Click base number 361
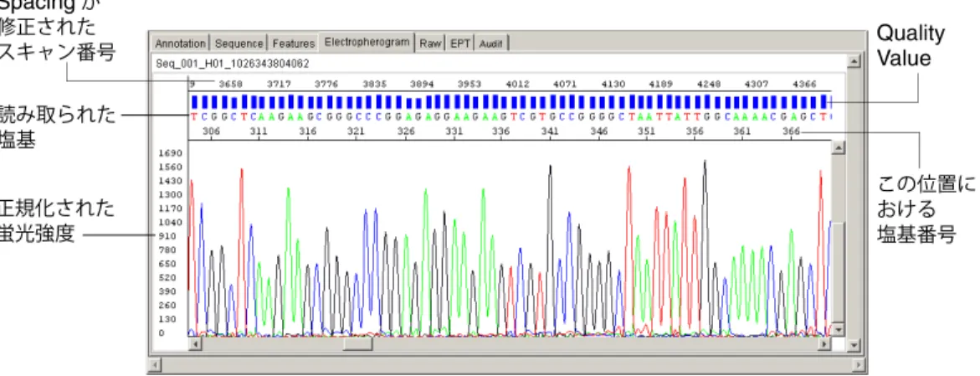This screenshot has width=980, height=376. click(742, 132)
